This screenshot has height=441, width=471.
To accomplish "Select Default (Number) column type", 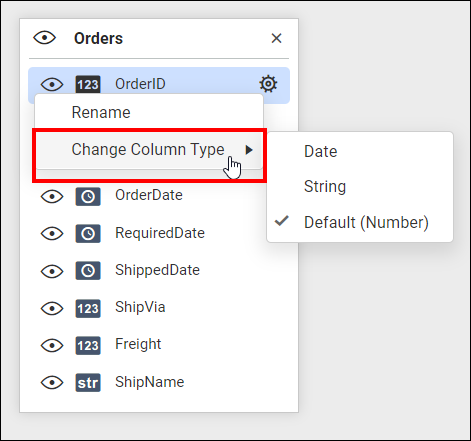I will coord(360,222).
